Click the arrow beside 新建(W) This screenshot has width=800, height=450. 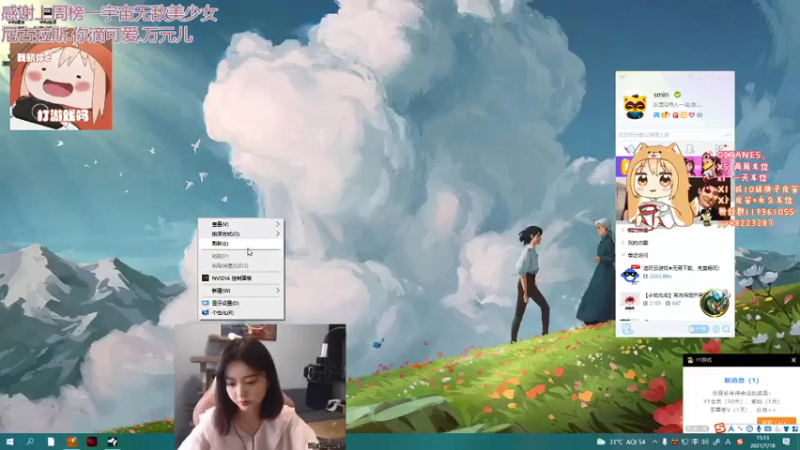coord(278,290)
